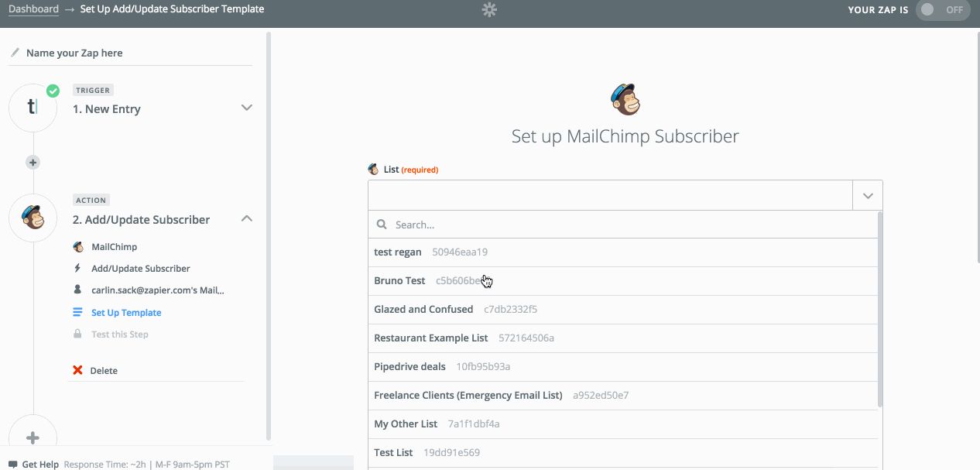Image resolution: width=980 pixels, height=470 pixels.
Task: Click the person icon beside carlin.sack's account
Action: coord(77,289)
